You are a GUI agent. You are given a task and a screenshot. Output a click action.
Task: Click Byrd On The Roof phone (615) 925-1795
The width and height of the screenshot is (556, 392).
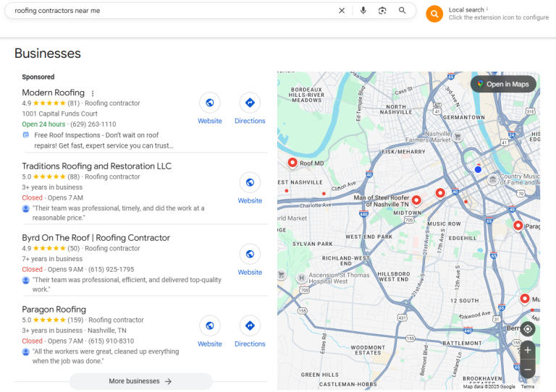click(x=111, y=270)
